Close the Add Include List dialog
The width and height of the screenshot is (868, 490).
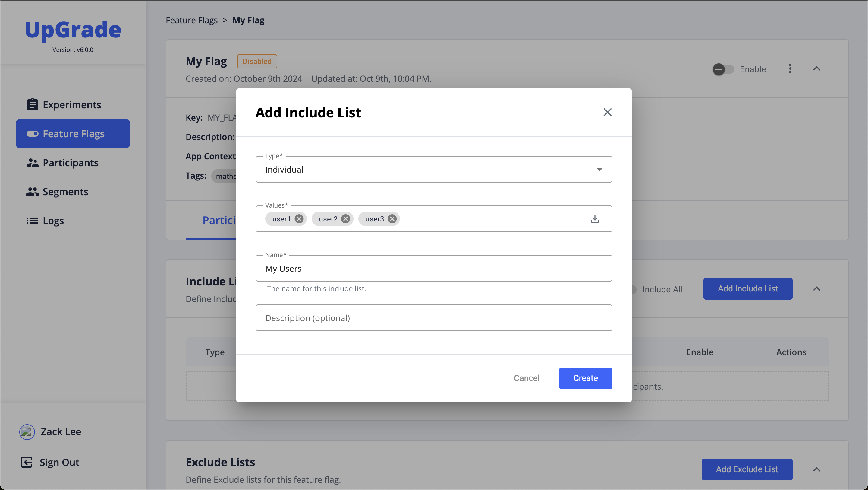[607, 112]
